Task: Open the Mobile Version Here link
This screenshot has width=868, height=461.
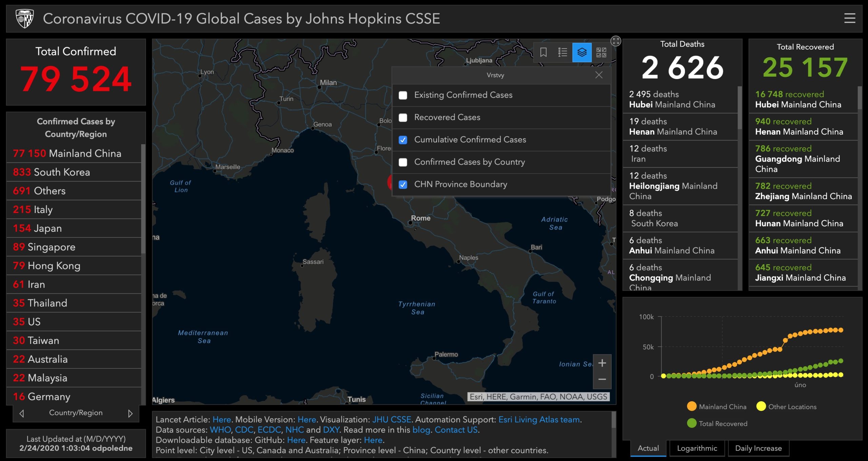Action: click(307, 420)
